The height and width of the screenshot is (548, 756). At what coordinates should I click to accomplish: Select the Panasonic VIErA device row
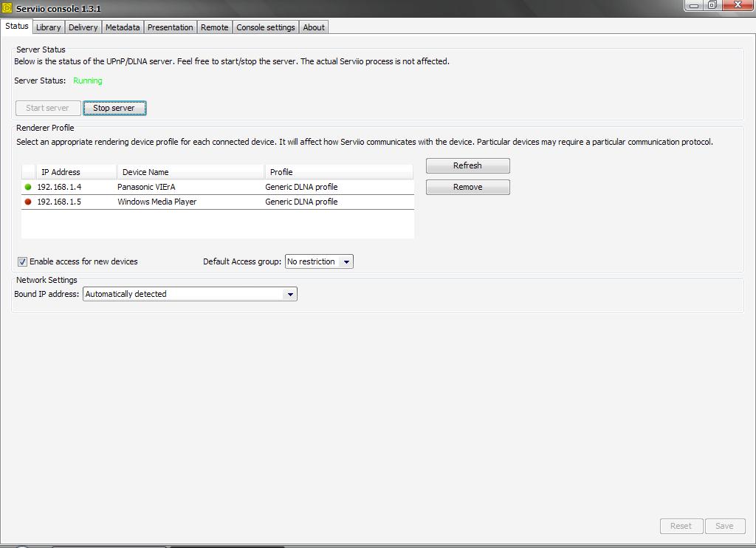[x=146, y=187]
